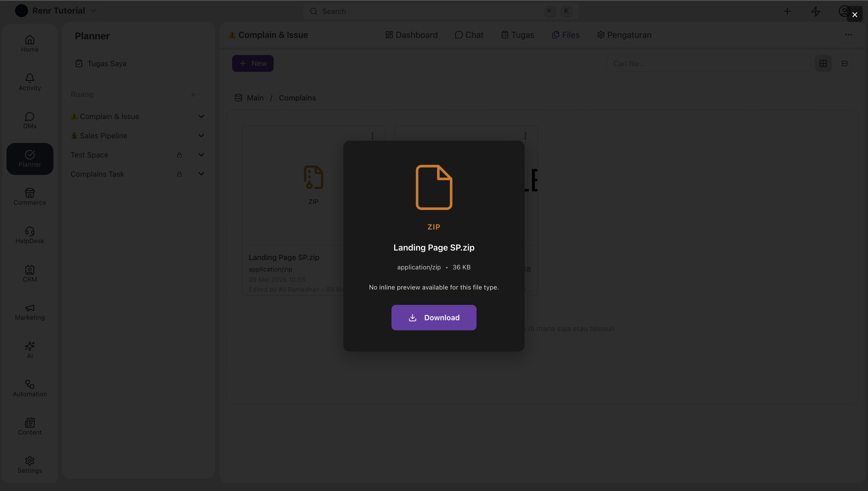Focus the Cari file search field

click(x=708, y=64)
